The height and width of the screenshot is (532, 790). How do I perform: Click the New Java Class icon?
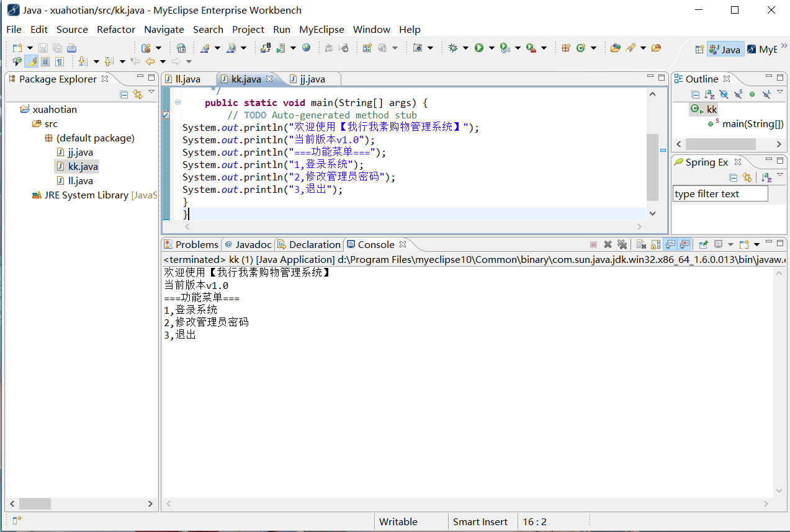point(581,48)
